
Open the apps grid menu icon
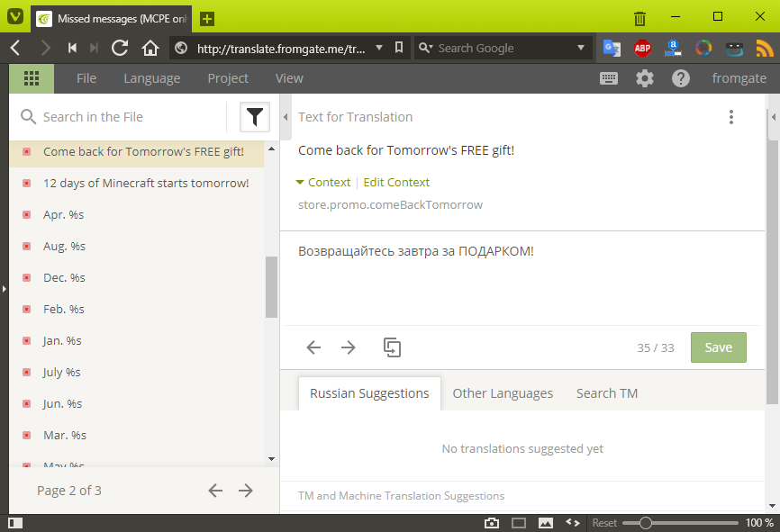32,78
